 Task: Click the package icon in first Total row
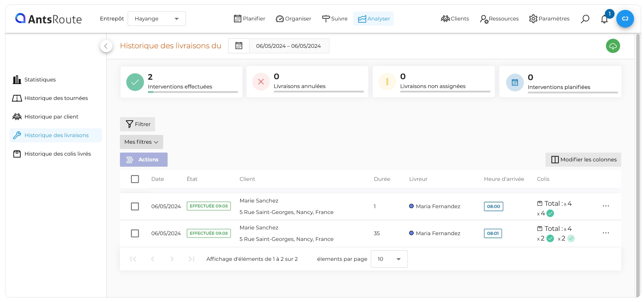click(x=540, y=203)
